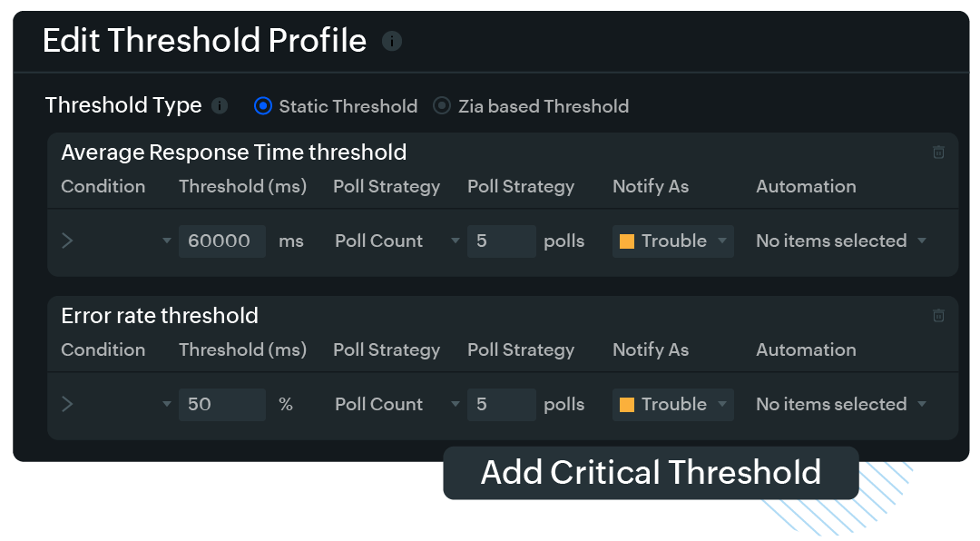The image size is (980, 541).
Task: Click the trash icon above Automation column
Action: pos(938,152)
